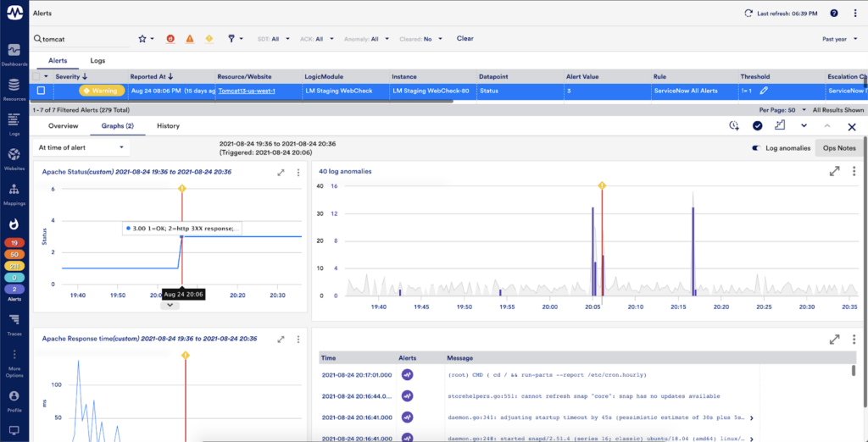Click Clear to reset filters
The height and width of the screenshot is (442, 868).
click(x=465, y=39)
